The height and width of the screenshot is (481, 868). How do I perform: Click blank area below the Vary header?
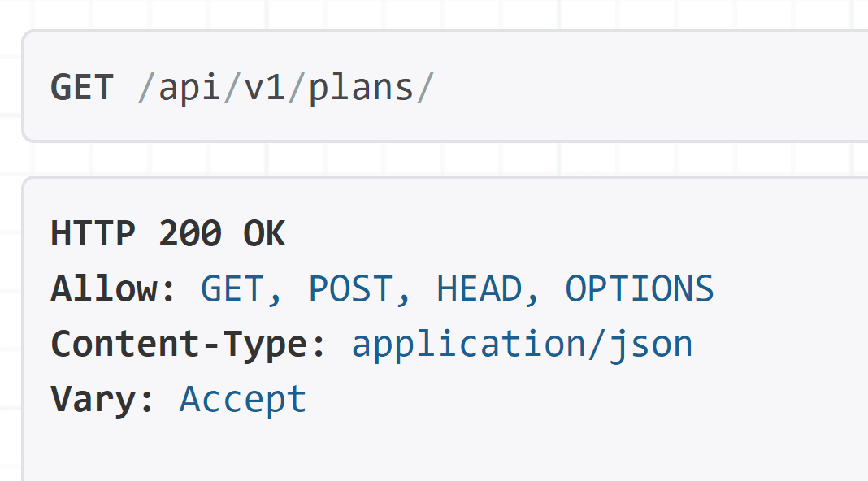coord(406,451)
